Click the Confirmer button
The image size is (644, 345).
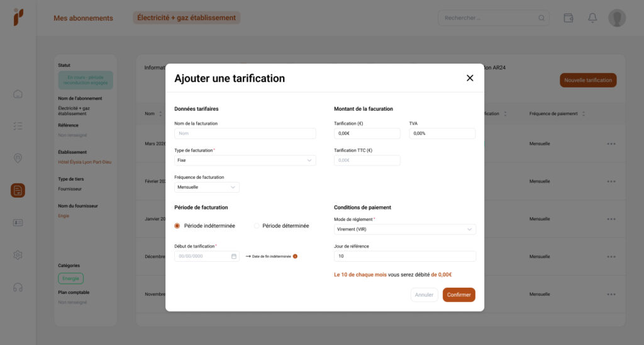pyautogui.click(x=458, y=295)
